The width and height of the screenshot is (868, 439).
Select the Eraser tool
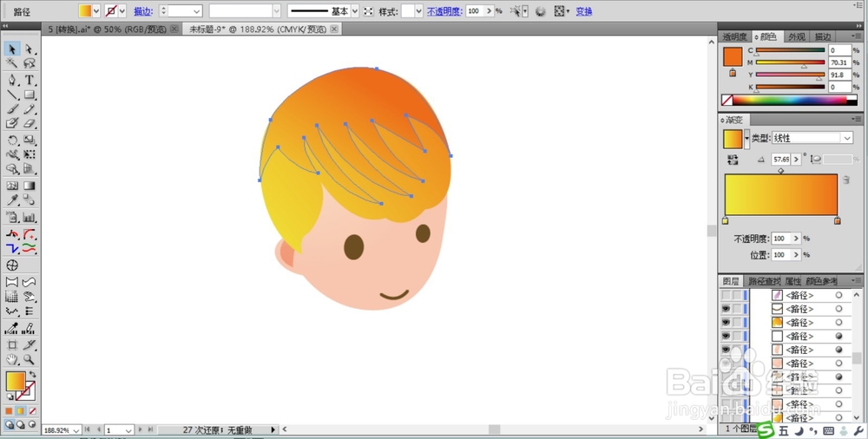pyautogui.click(x=29, y=123)
